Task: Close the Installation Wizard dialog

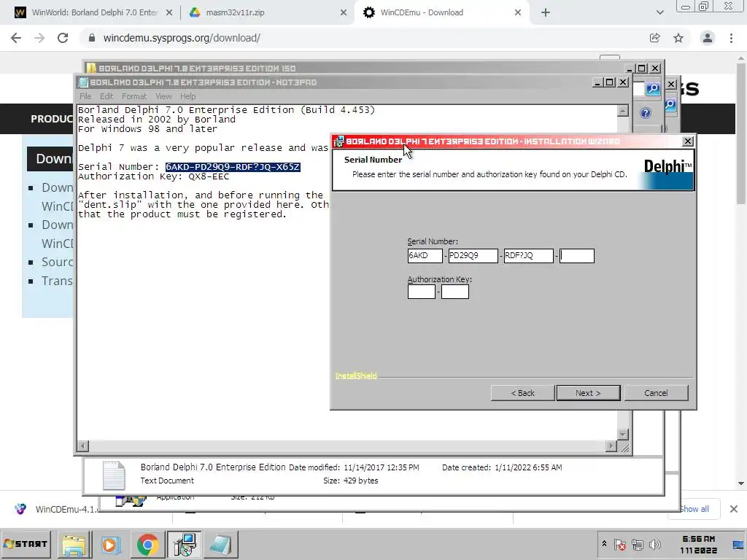Action: pyautogui.click(x=687, y=141)
